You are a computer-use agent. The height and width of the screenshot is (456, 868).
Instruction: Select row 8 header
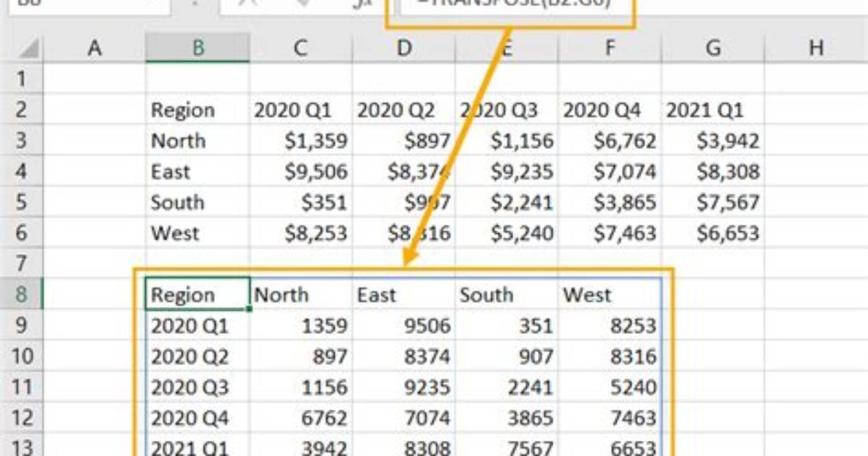[x=22, y=294]
